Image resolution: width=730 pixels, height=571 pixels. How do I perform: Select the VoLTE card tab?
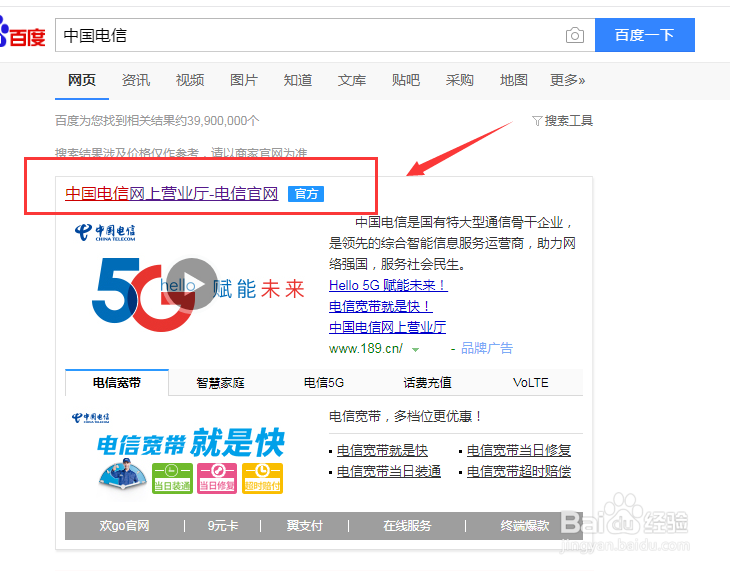[531, 382]
